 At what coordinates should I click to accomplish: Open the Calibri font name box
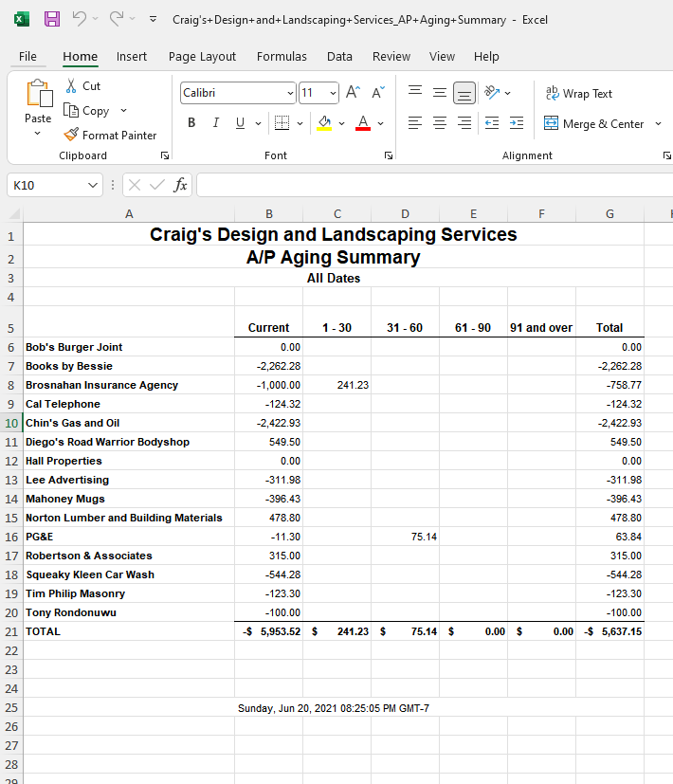(x=238, y=93)
